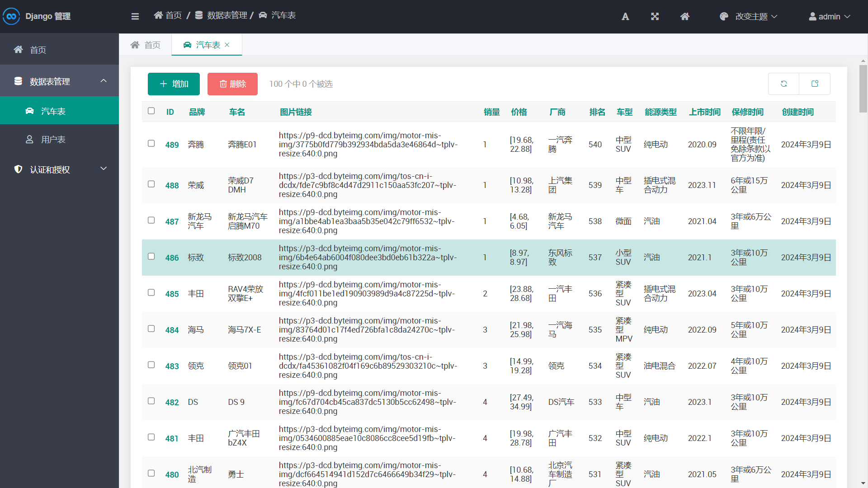Select checkbox for 标致2008 row
The width and height of the screenshot is (868, 488).
click(x=151, y=256)
